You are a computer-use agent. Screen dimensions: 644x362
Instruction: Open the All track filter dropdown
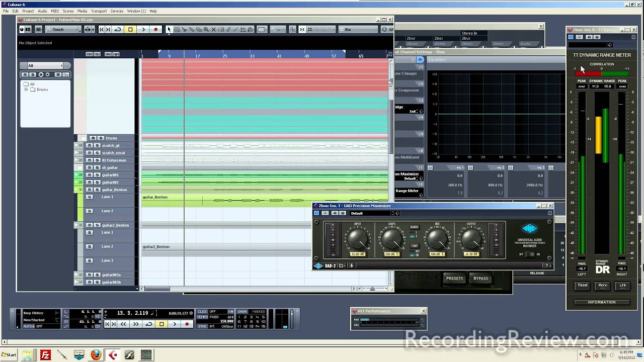[x=45, y=65]
